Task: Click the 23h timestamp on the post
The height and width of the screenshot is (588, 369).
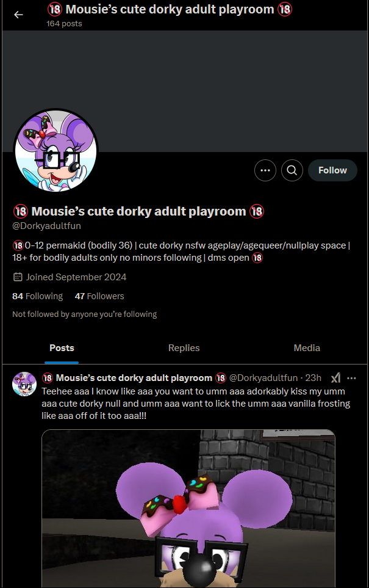Action: (313, 377)
